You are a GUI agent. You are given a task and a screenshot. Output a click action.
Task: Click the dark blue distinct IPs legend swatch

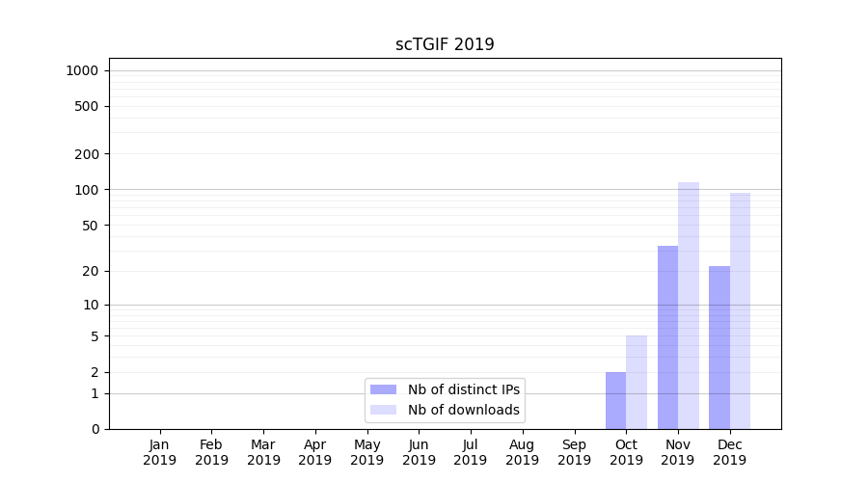coord(383,389)
